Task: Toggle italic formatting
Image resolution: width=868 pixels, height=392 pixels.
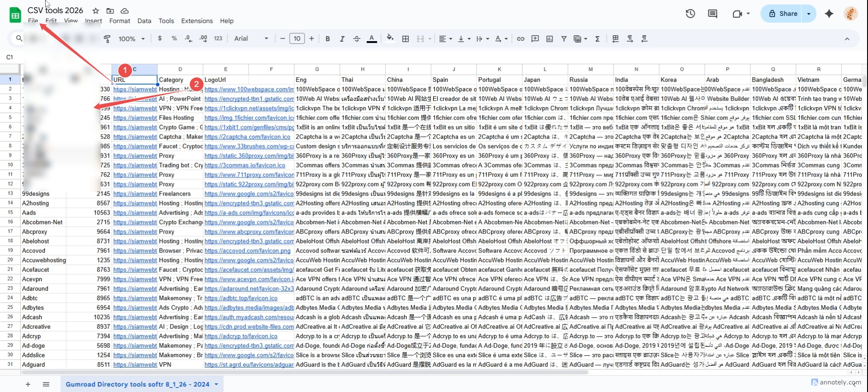Action: [x=342, y=38]
